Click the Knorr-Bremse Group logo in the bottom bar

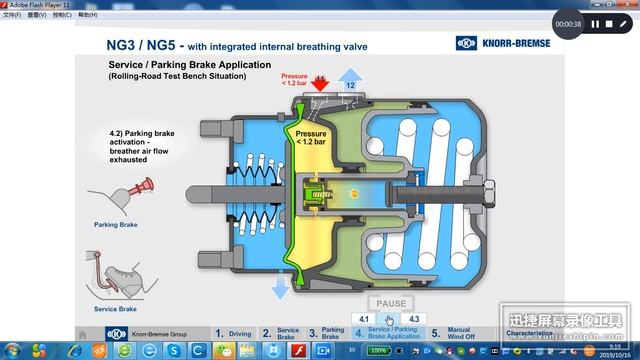(x=116, y=334)
